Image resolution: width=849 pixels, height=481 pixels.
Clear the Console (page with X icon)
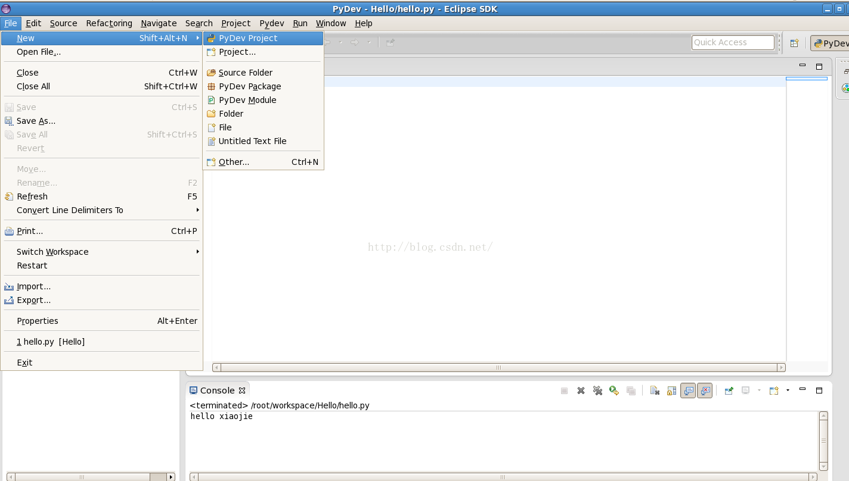coord(655,391)
